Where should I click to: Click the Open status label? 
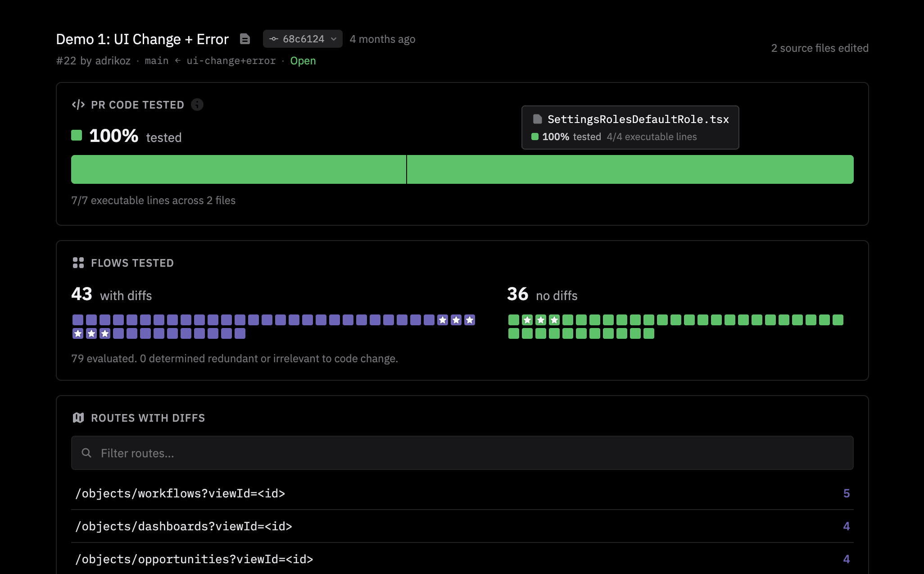click(303, 61)
